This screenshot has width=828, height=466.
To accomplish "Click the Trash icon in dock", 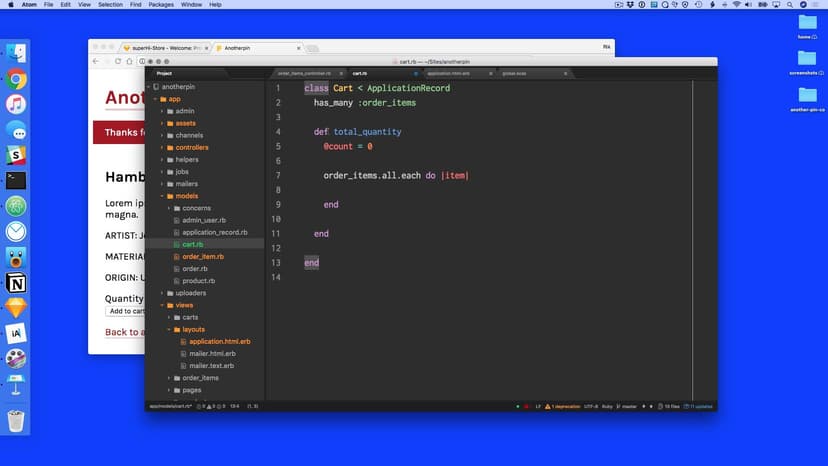I will click(16, 421).
